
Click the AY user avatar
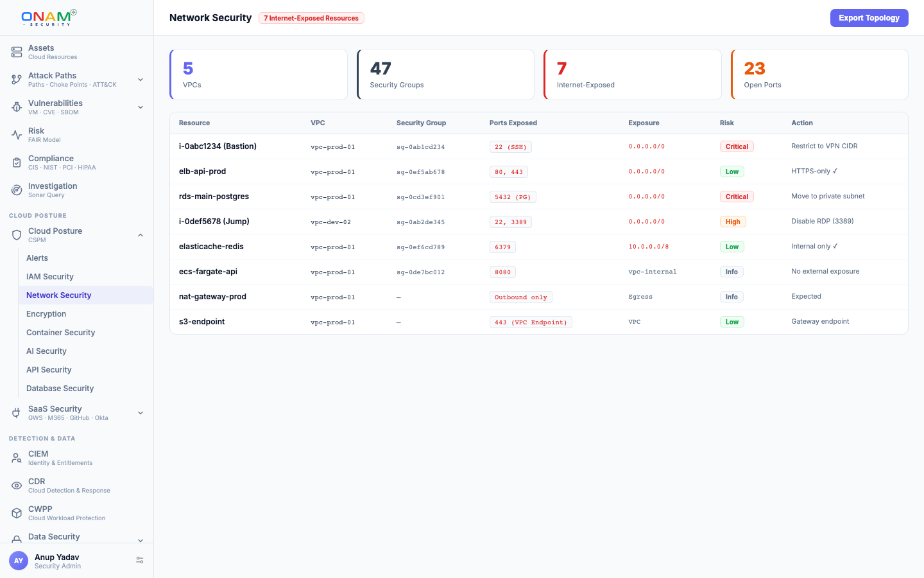[x=19, y=561]
